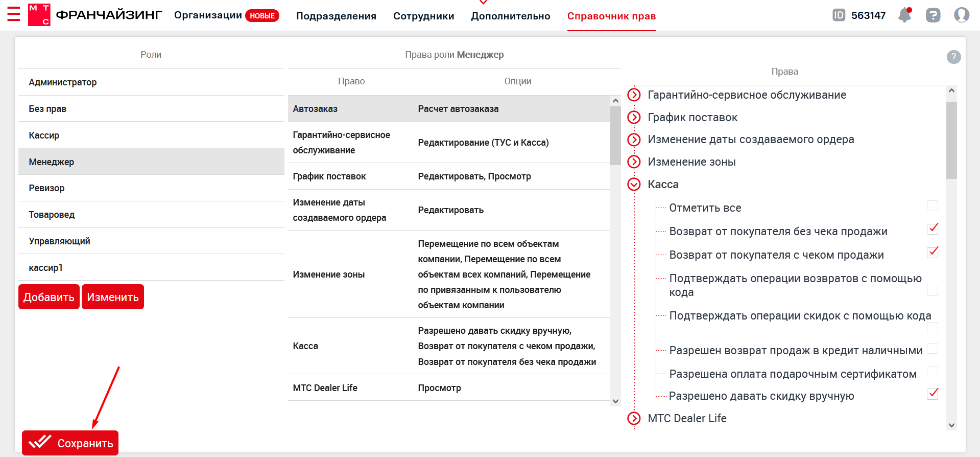Open the help question icon in header

pos(933,15)
